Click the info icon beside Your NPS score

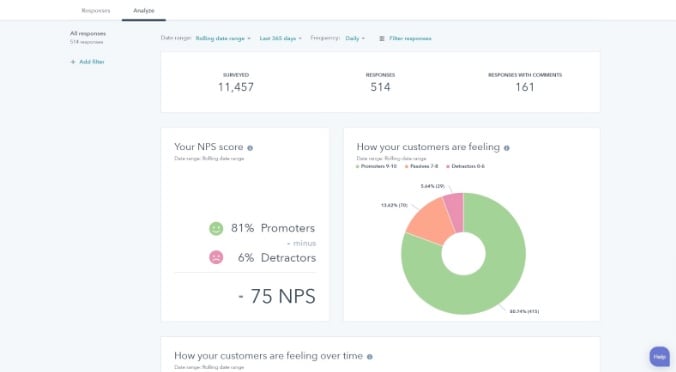250,148
